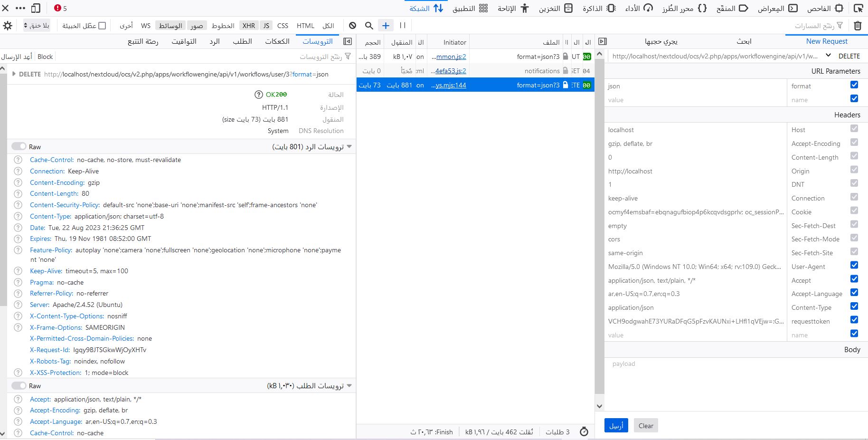Open help for Cache-Control response header
Image resolution: width=868 pixels, height=440 pixels.
(18, 160)
